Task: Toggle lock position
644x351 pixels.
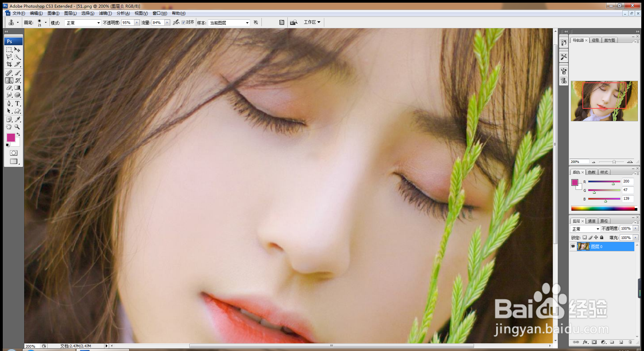Action: [x=596, y=237]
